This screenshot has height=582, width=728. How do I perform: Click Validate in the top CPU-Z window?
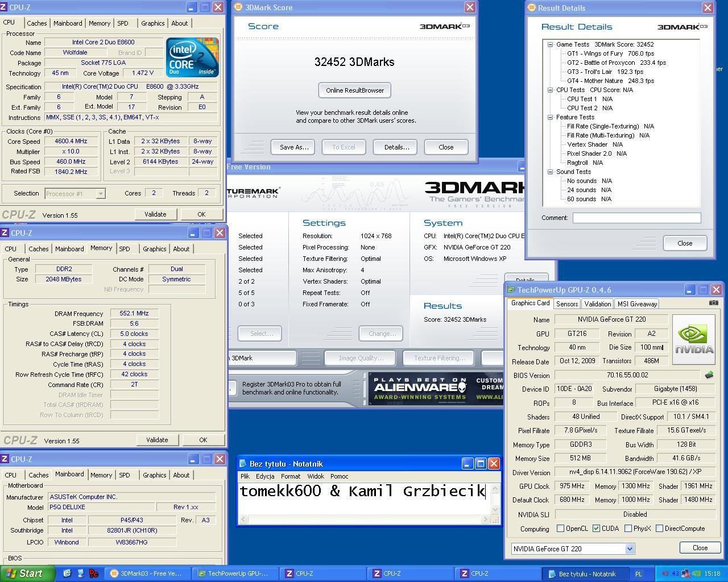155,214
